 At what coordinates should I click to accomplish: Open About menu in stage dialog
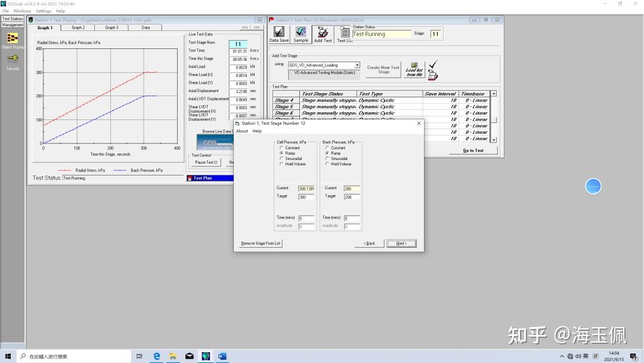242,131
